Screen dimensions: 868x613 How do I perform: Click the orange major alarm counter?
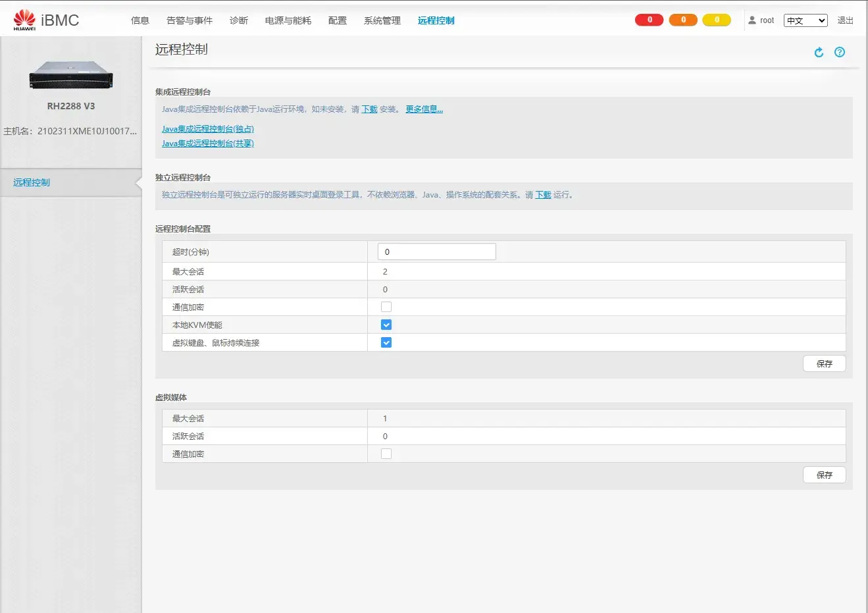click(x=683, y=20)
